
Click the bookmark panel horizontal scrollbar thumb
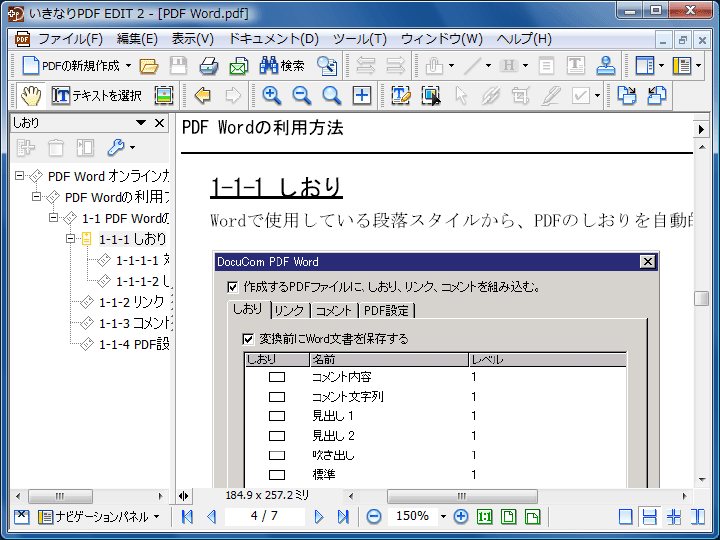point(60,496)
